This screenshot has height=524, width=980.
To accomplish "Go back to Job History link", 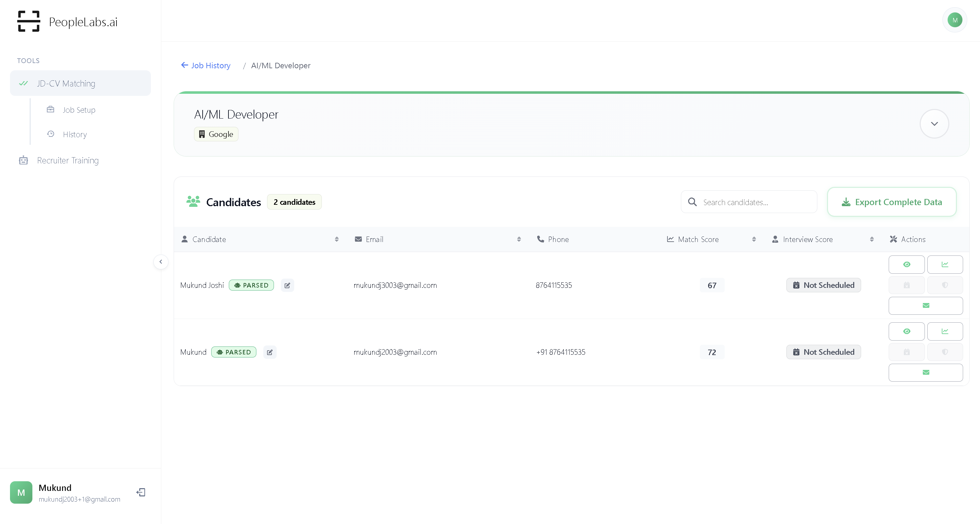I will point(206,65).
